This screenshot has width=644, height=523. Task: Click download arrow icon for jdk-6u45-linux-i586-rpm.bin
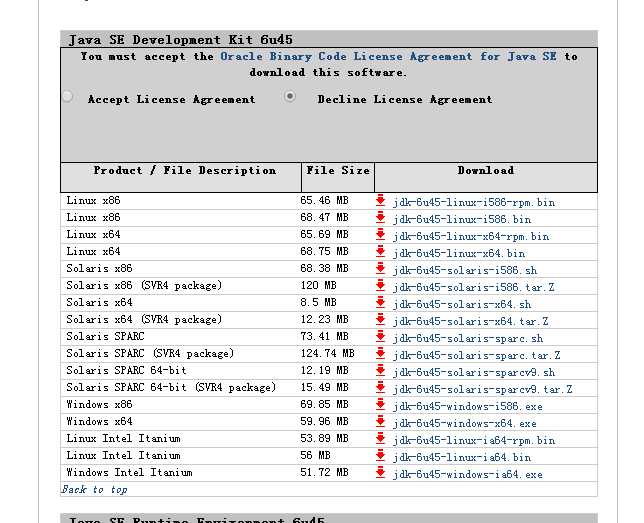[x=380, y=200]
